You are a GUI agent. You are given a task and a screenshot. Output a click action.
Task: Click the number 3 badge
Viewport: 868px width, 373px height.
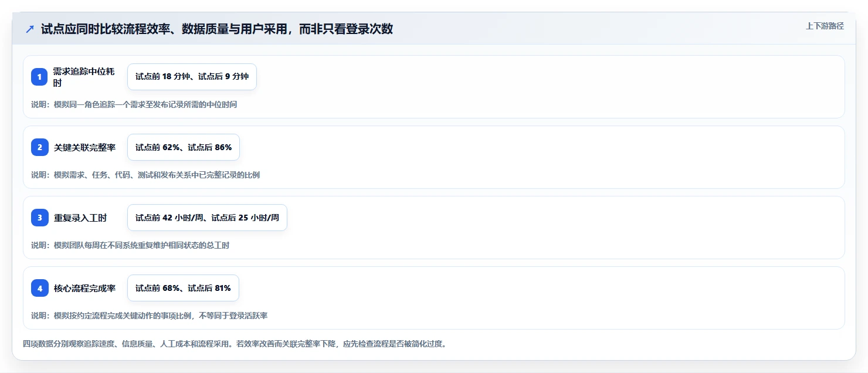(x=39, y=218)
